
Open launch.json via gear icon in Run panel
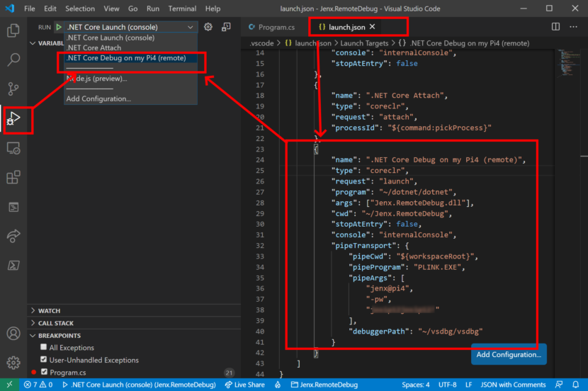tap(208, 27)
